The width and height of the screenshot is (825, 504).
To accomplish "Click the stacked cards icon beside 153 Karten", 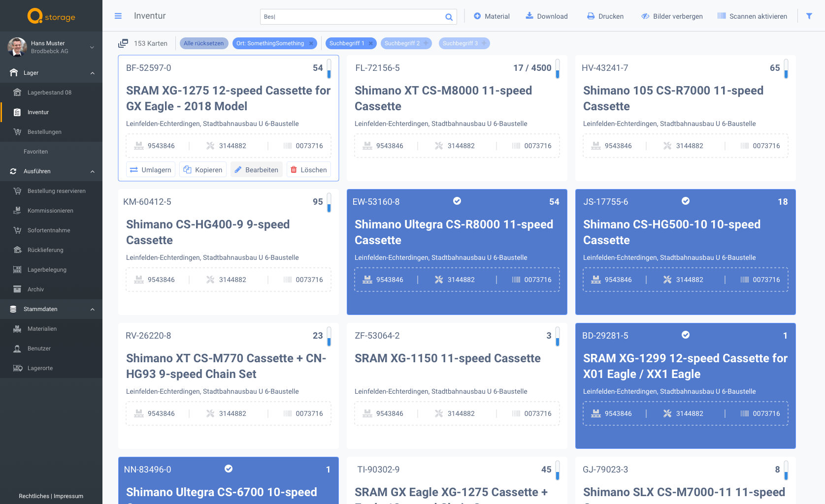I will pyautogui.click(x=123, y=43).
